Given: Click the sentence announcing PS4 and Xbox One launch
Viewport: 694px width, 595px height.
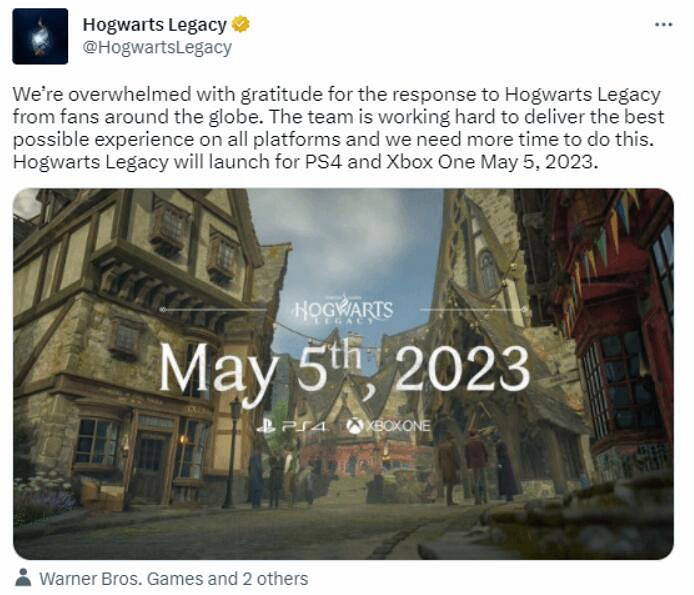Looking at the screenshot, I should 305,162.
